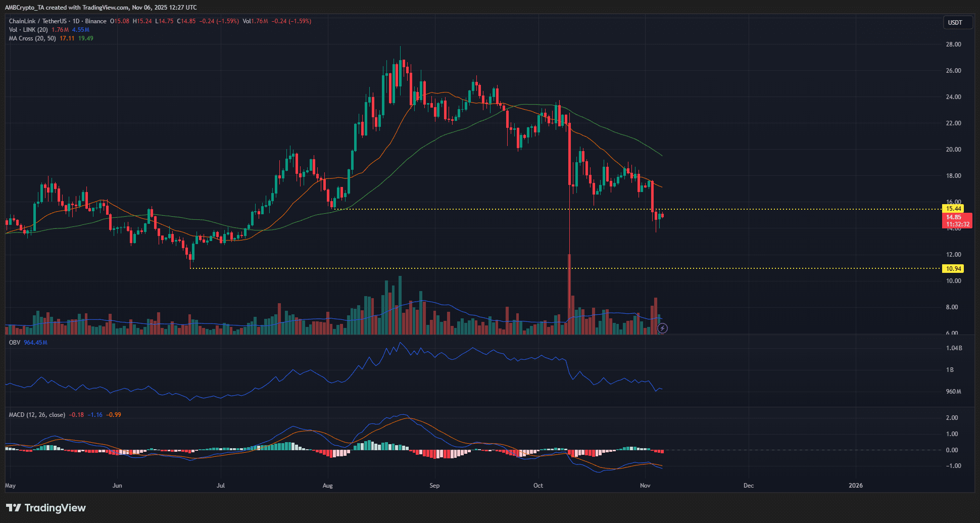The height and width of the screenshot is (523, 980).
Task: Click the red 14.85 last price label
Action: pyautogui.click(x=954, y=217)
